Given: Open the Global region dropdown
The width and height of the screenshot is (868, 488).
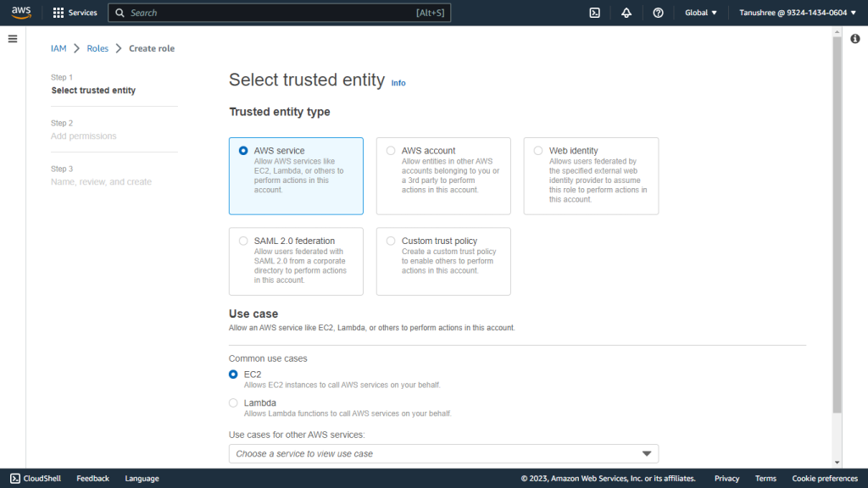Looking at the screenshot, I should click(700, 13).
